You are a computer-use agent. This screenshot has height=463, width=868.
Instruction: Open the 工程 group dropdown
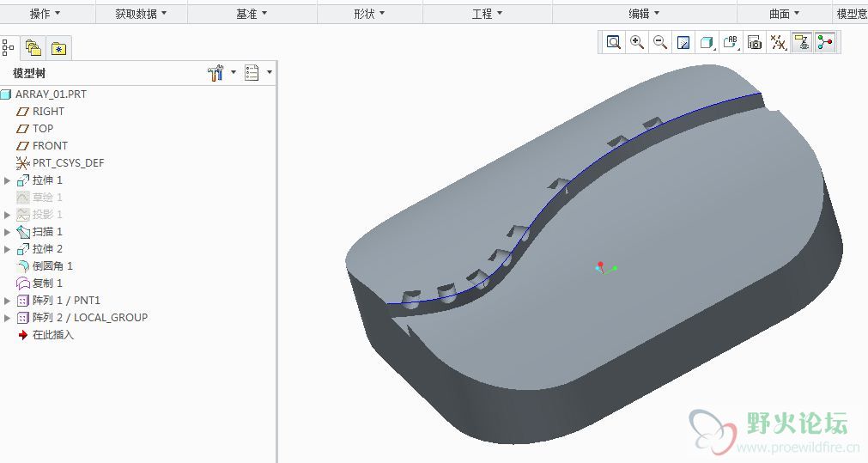487,13
